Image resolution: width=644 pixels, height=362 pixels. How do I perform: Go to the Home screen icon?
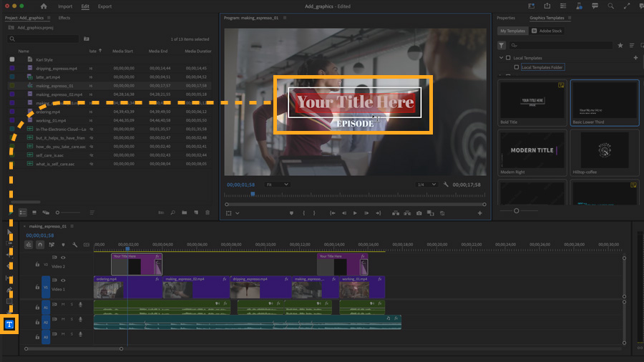[x=44, y=6]
